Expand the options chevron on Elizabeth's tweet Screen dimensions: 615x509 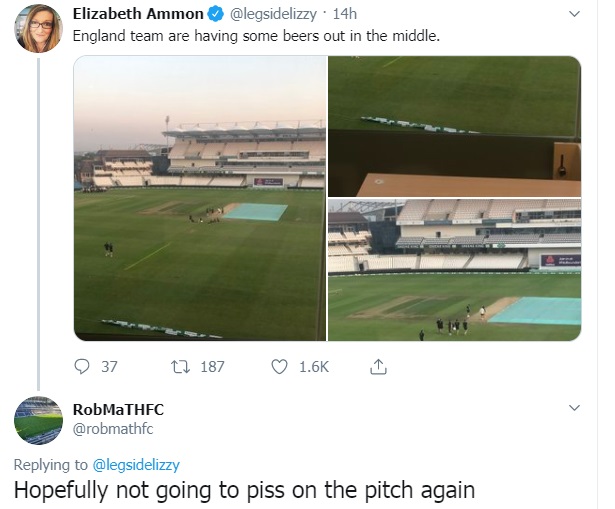574,14
